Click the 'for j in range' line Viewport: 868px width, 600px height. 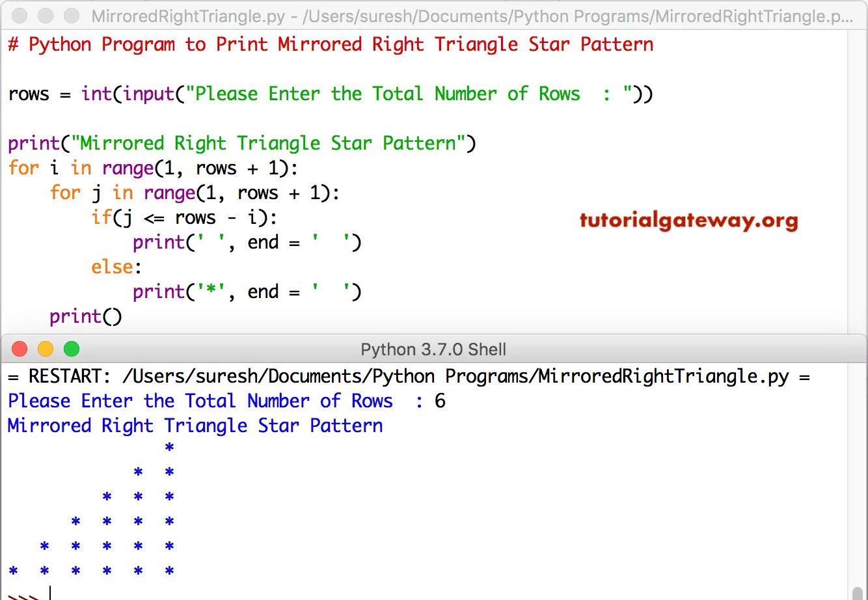(x=195, y=193)
